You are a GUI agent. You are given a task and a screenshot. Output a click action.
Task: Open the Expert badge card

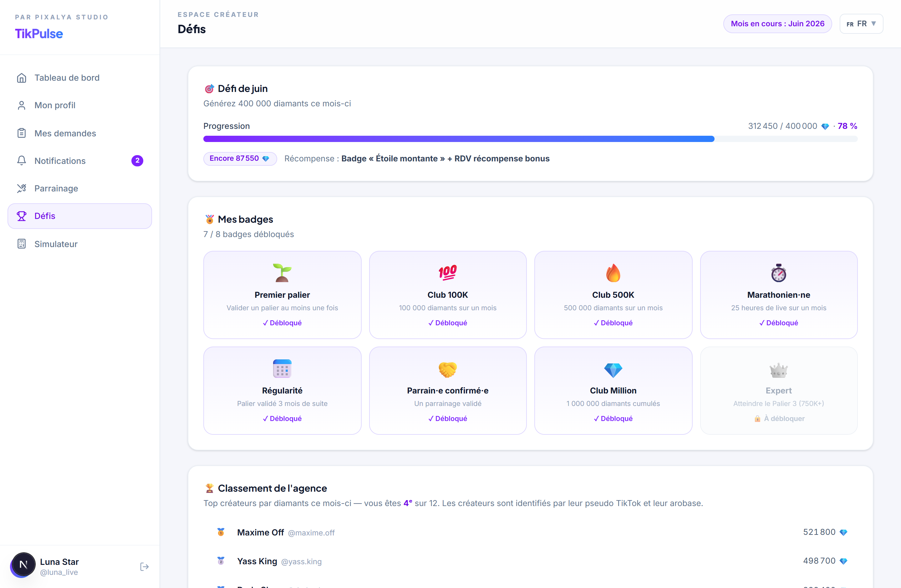tap(779, 390)
